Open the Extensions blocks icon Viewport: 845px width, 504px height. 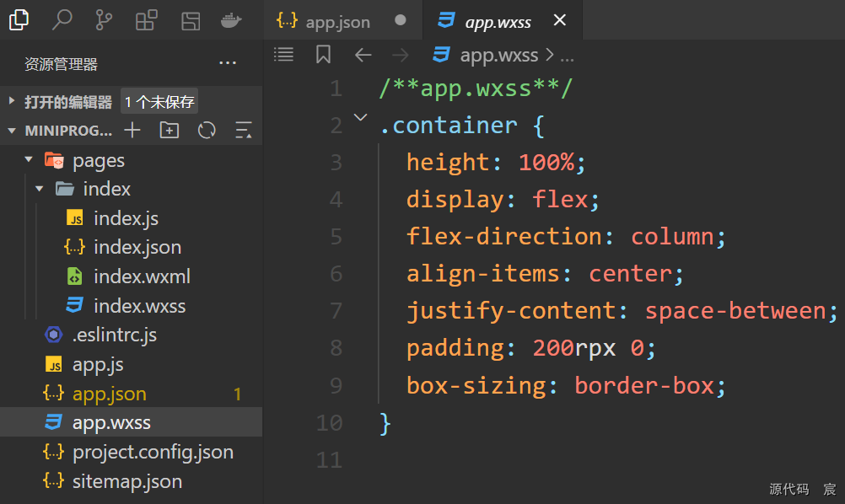[x=147, y=20]
